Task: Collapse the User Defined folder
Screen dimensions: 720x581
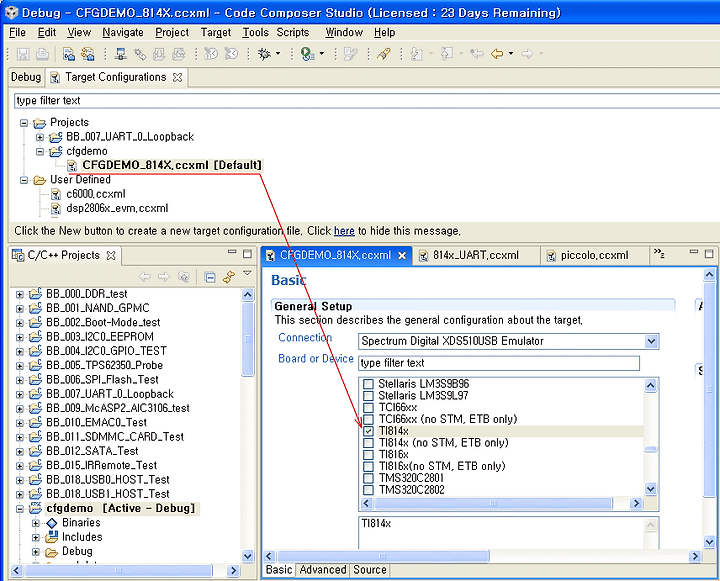Action: click(x=24, y=180)
